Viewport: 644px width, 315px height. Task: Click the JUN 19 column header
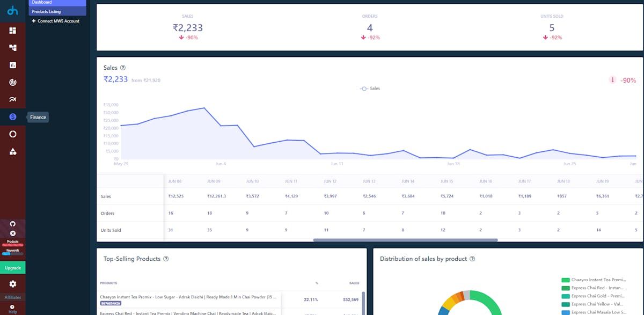[x=603, y=181]
